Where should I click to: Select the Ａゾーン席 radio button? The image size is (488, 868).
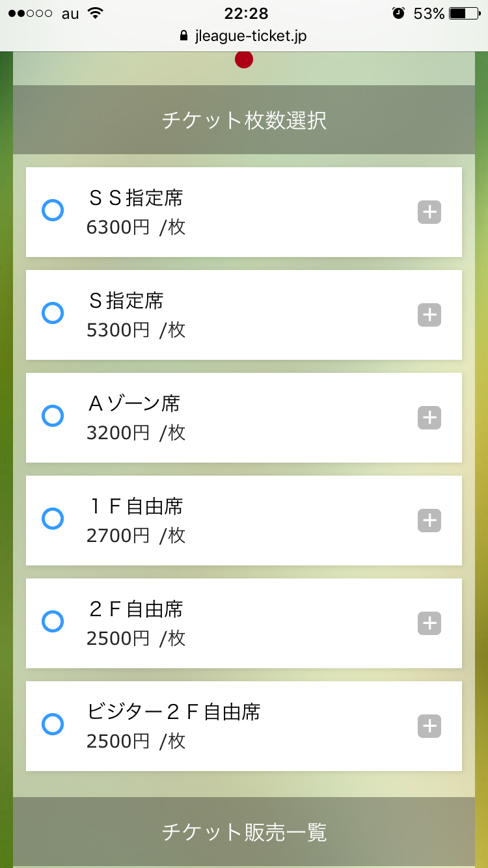click(x=53, y=416)
